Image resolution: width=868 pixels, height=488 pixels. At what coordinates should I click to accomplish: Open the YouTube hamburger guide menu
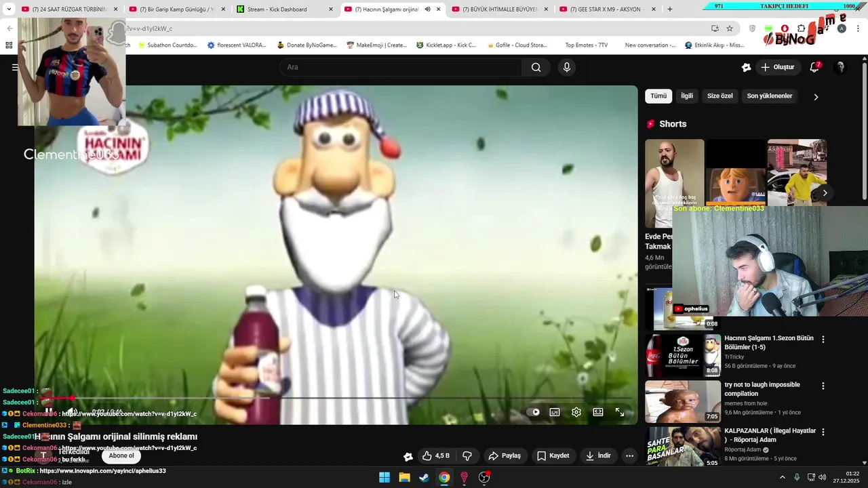(x=15, y=67)
